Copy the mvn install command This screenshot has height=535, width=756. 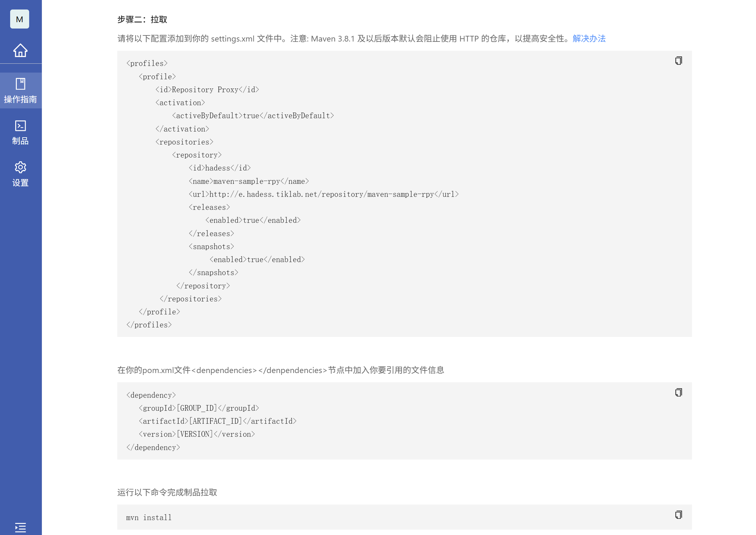click(x=678, y=515)
